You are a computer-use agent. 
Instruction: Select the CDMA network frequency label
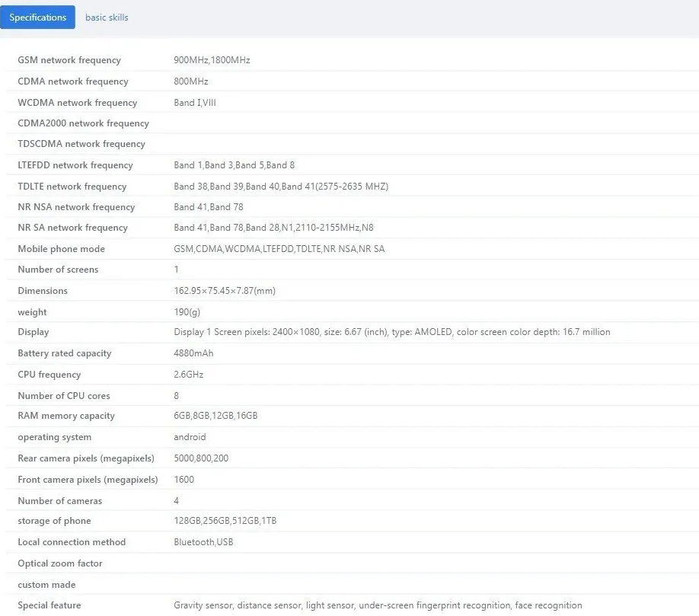73,81
